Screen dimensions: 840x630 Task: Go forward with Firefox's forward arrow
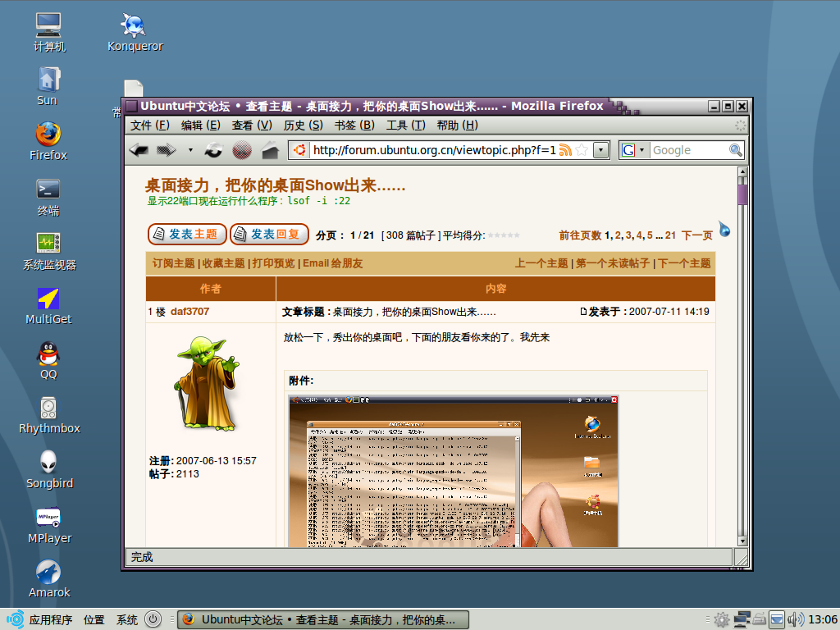click(x=166, y=150)
